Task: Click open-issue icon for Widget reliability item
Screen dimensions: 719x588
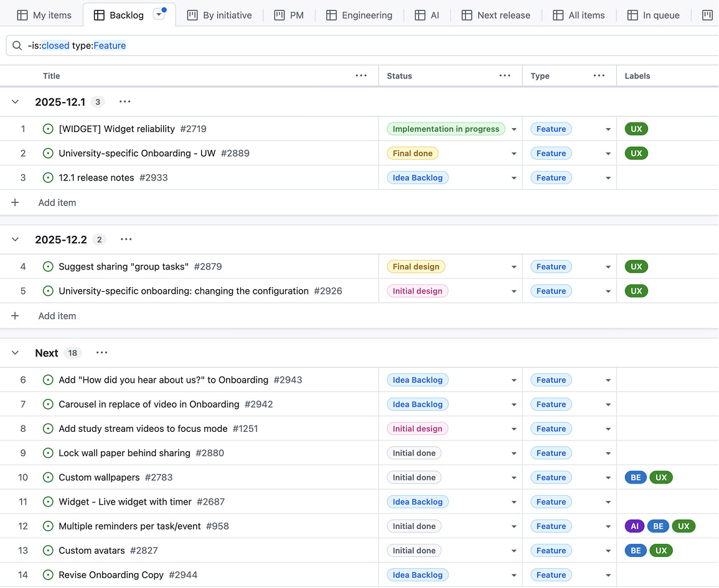Action: pos(48,129)
